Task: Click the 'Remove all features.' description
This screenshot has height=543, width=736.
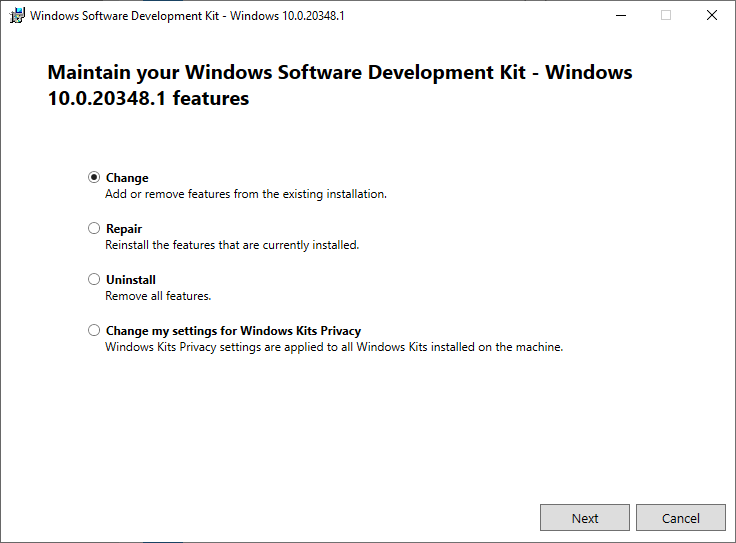Action: pos(158,296)
